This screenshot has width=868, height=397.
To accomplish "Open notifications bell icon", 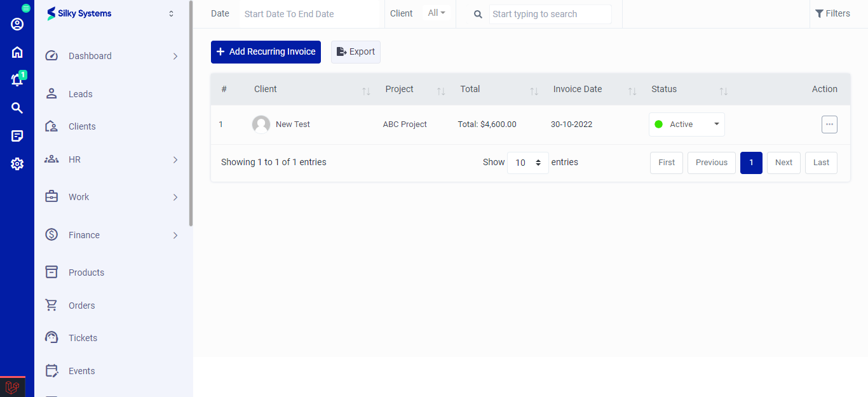I will [x=17, y=80].
